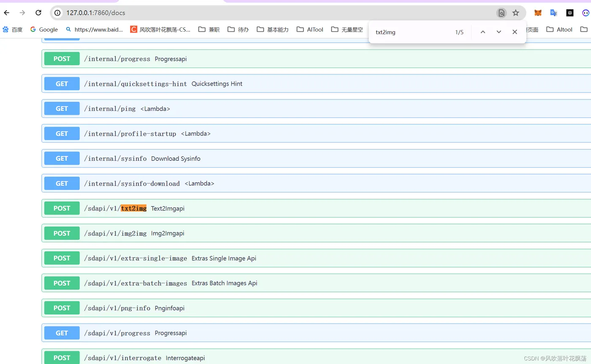The width and height of the screenshot is (591, 364).
Task: Expand POST /sdapi/v1/extra-batch-images endpoint
Action: click(x=316, y=283)
